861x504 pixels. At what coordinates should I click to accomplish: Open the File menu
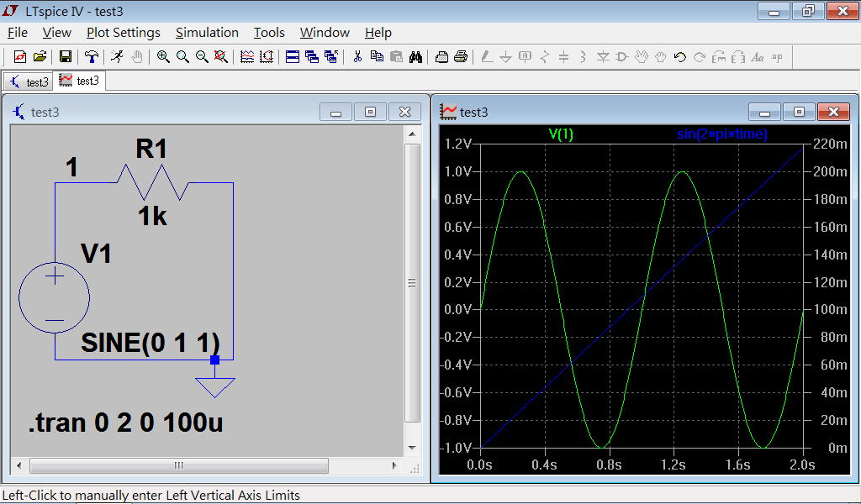tap(18, 33)
